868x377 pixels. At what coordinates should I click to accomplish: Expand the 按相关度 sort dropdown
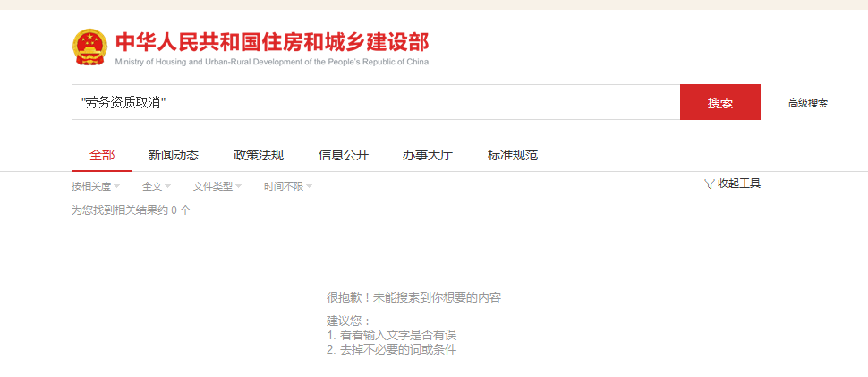[96, 186]
